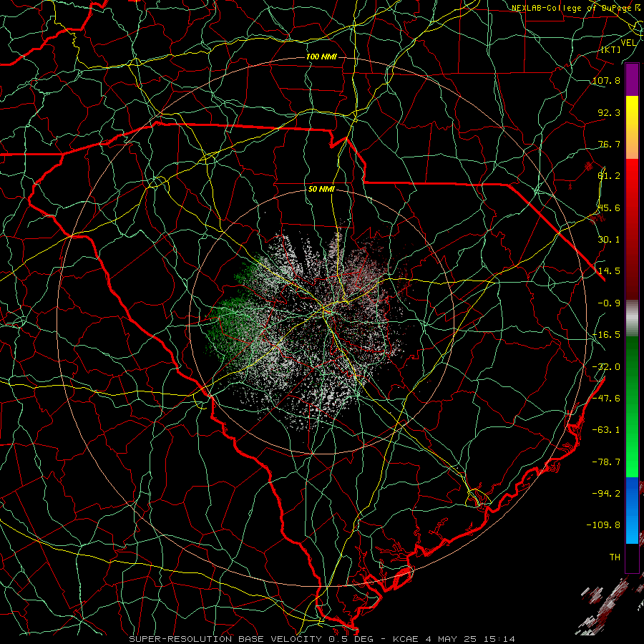Click the blue segment of the color bar
Viewport: 644px width, 644px height.
click(632, 510)
